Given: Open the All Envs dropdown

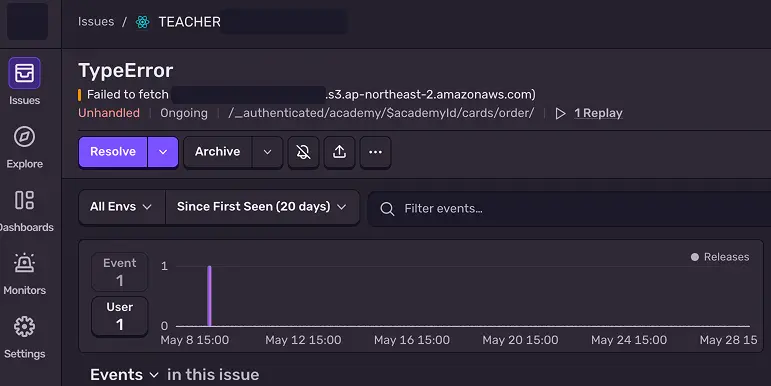Looking at the screenshot, I should pos(121,207).
